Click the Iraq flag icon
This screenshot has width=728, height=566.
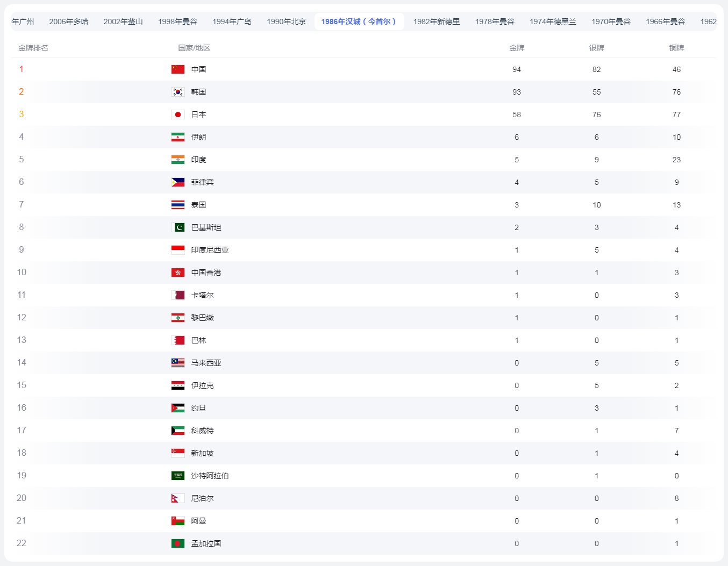178,385
